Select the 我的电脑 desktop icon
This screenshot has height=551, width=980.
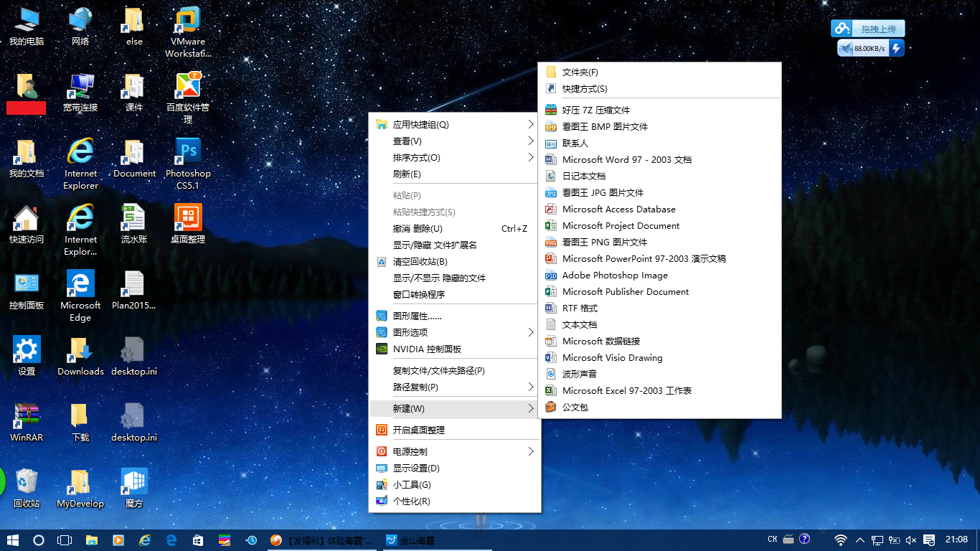point(27,26)
